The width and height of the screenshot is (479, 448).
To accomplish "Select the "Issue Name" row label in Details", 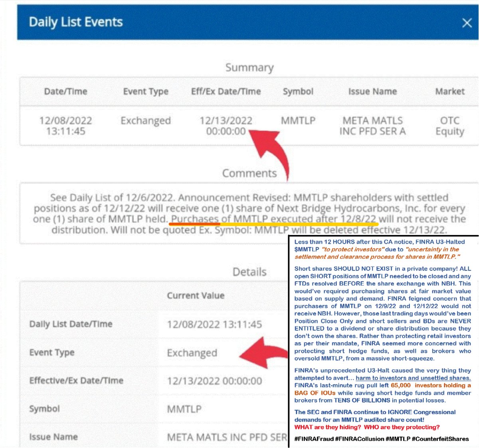I will (x=53, y=437).
